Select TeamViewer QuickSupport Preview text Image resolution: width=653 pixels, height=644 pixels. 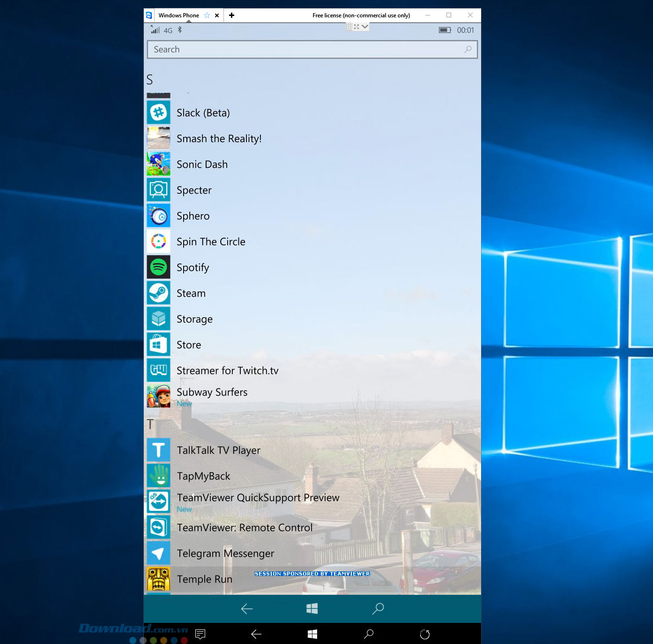[x=258, y=498]
